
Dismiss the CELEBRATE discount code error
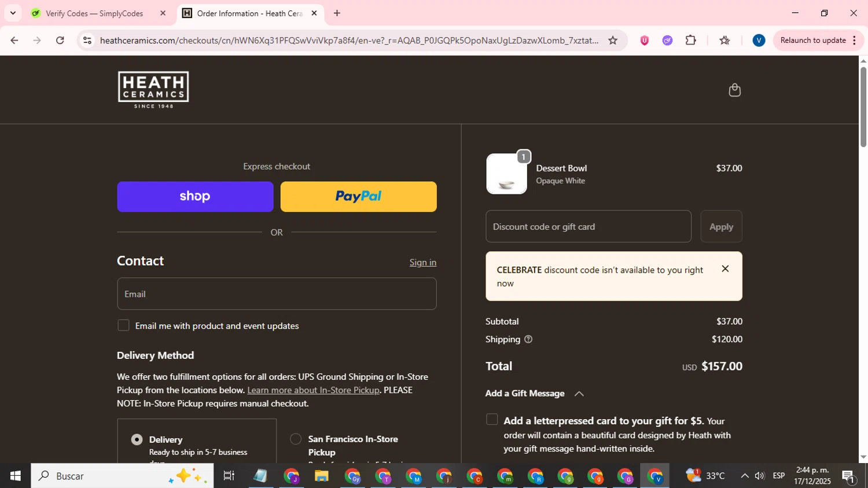[x=725, y=269]
